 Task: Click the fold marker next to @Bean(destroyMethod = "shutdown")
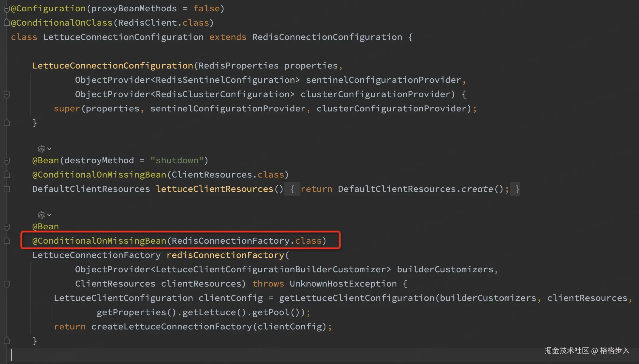pyautogui.click(x=7, y=161)
